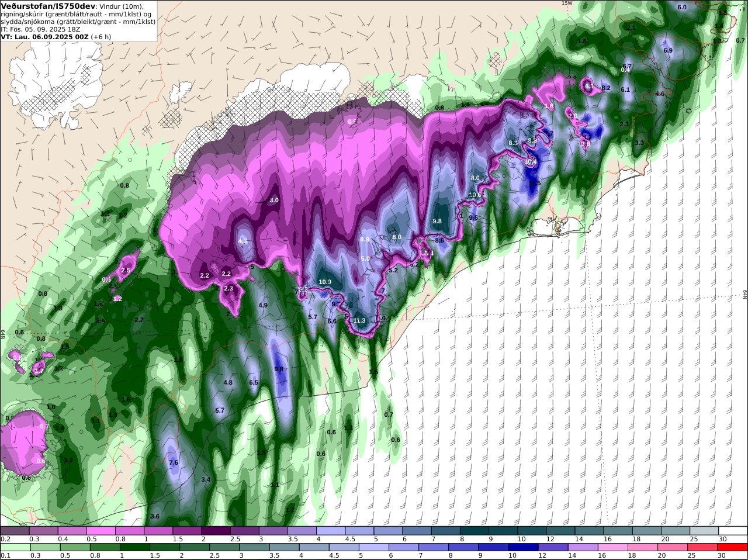748x560 pixels.
Task: Click the 4.6 precipitation value label
Action: pyautogui.click(x=660, y=94)
